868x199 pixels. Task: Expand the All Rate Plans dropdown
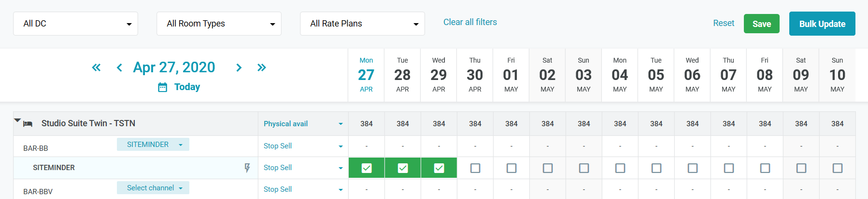362,24
